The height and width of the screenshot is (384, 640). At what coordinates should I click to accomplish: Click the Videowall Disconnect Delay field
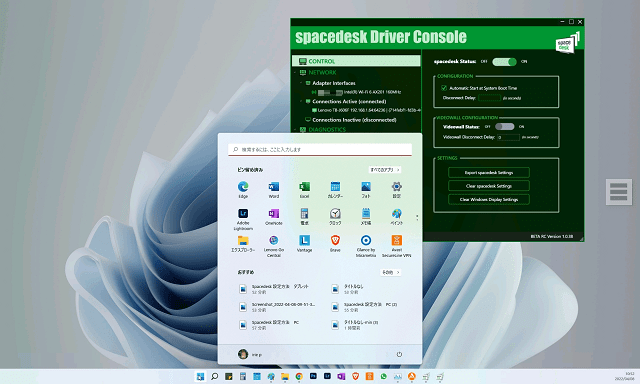(x=508, y=137)
